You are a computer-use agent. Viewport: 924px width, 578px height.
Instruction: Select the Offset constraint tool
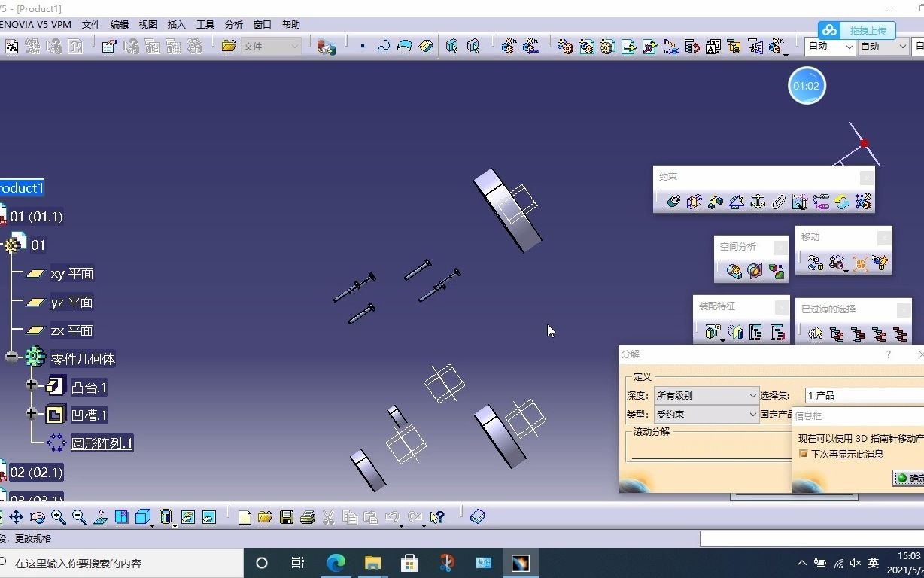715,202
